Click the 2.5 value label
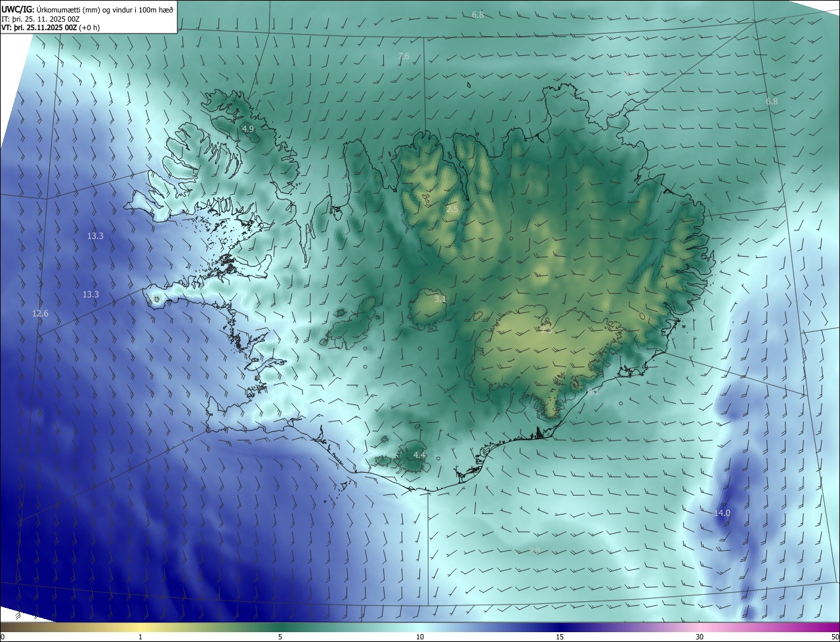The height and width of the screenshot is (642, 840). (x=453, y=209)
